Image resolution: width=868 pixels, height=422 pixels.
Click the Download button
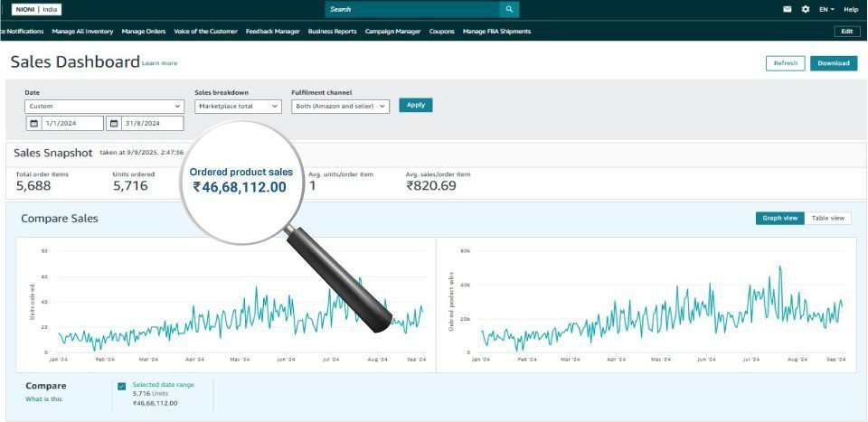(833, 63)
